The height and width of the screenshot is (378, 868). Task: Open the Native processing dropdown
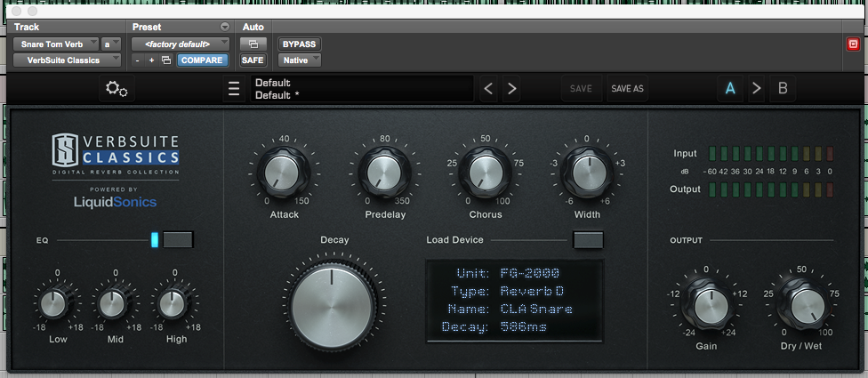tap(300, 60)
